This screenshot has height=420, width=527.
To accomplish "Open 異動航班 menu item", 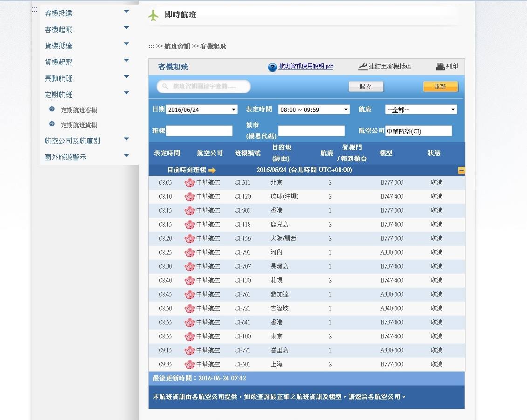I will (x=59, y=78).
